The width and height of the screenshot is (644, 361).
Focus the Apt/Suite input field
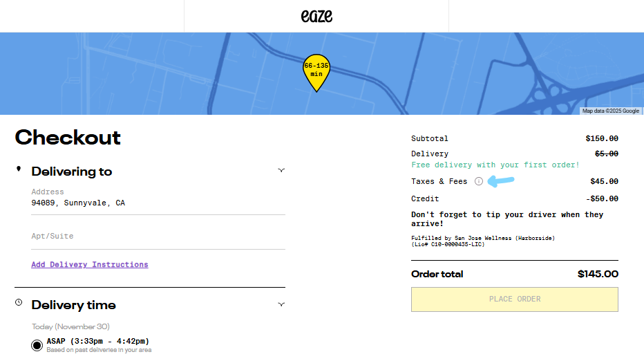[158, 237]
